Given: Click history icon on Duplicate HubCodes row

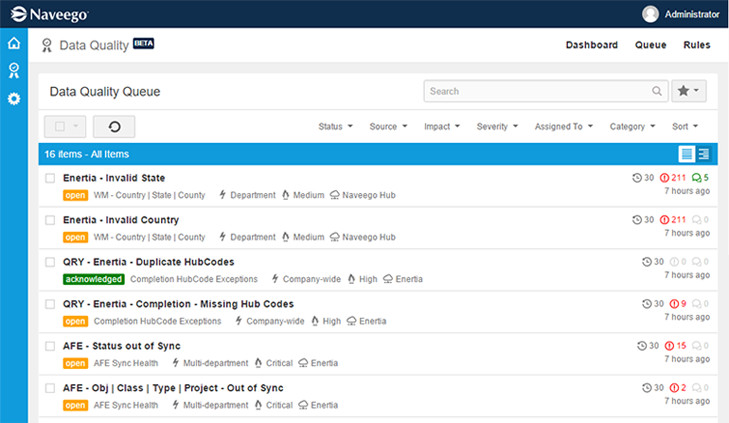Looking at the screenshot, I should (646, 262).
